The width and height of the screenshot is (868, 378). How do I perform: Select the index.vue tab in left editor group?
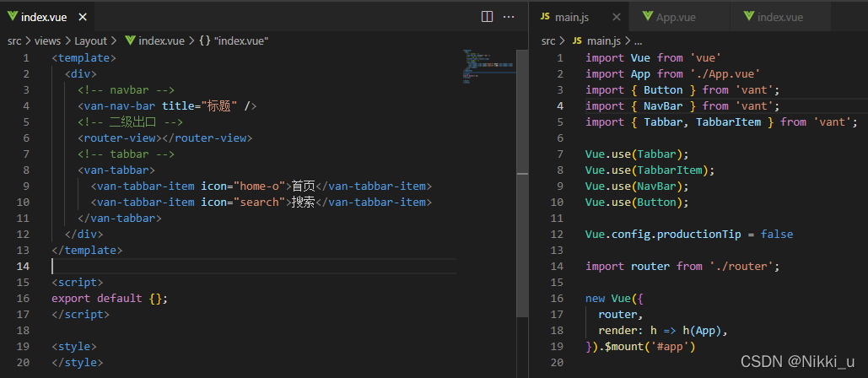(x=47, y=17)
